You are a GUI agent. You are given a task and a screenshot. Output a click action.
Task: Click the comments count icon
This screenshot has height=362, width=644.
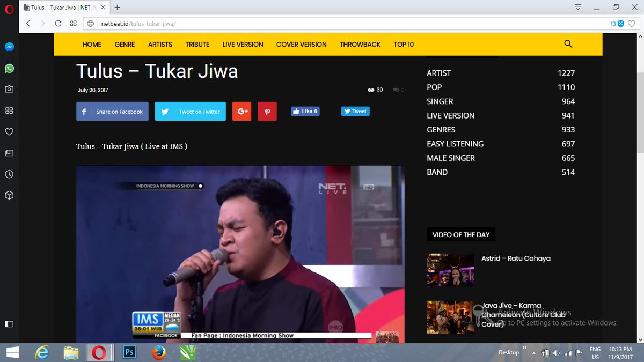tap(399, 90)
